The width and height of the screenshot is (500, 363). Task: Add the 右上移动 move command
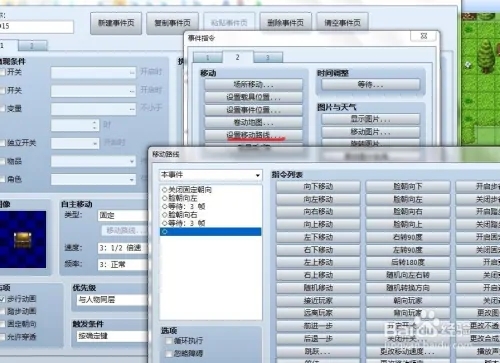pyautogui.click(x=318, y=275)
